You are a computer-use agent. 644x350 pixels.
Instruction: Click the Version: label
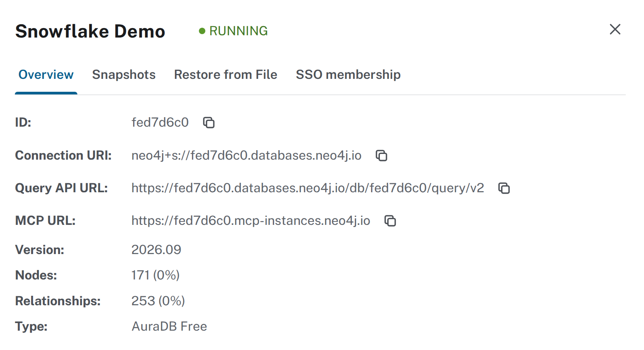click(x=39, y=250)
